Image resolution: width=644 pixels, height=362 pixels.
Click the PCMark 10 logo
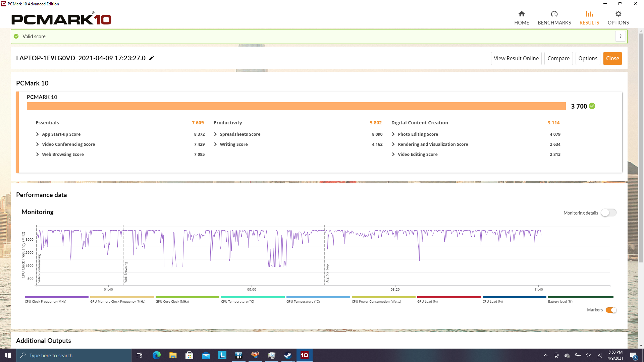61,19
